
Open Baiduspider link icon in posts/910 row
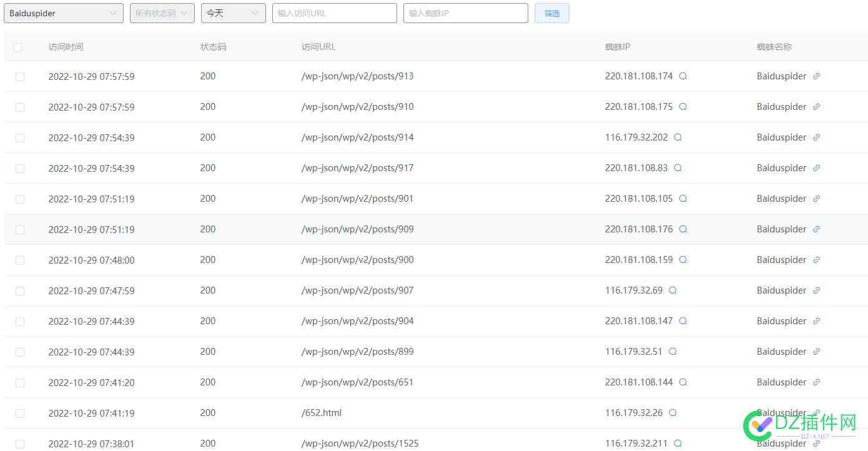tap(816, 107)
